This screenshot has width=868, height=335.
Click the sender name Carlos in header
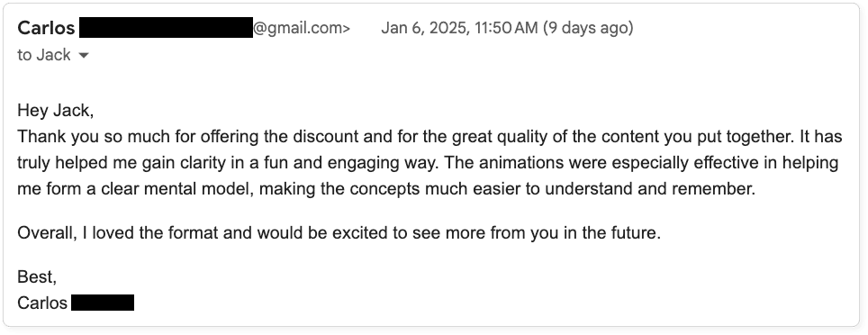click(46, 28)
